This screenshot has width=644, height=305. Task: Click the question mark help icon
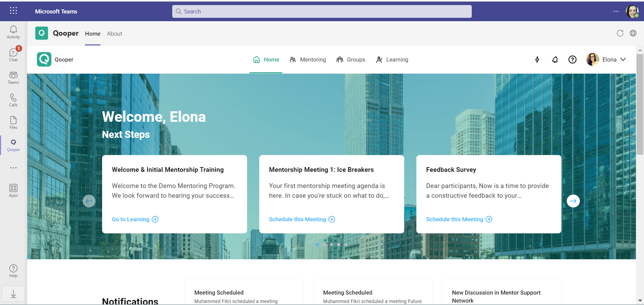[572, 60]
